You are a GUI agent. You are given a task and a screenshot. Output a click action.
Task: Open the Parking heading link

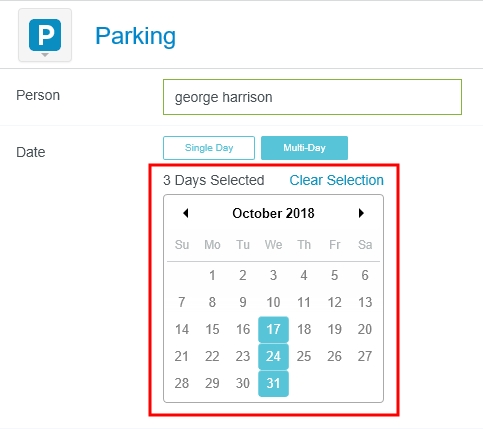coord(135,36)
